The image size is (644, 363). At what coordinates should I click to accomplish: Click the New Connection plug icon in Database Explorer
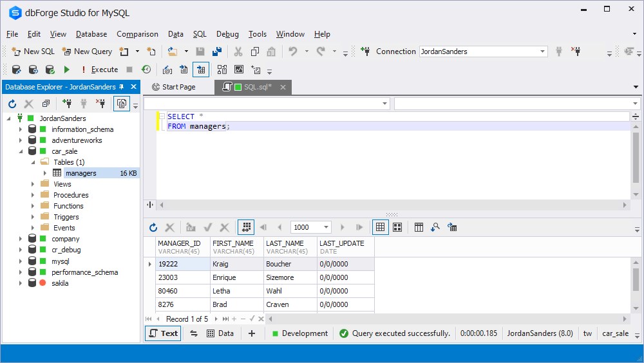66,104
